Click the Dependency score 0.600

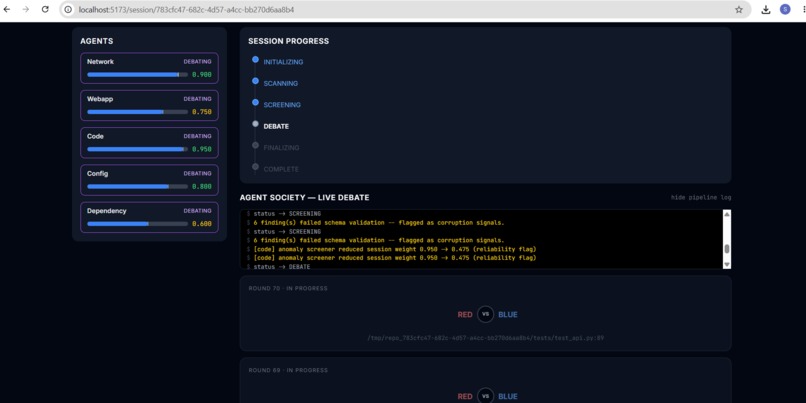[202, 224]
